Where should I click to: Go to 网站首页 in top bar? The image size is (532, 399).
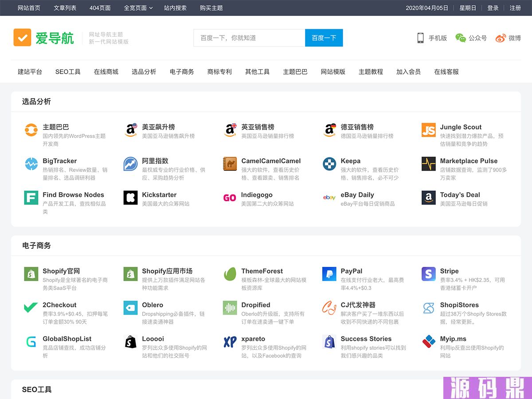[x=29, y=8]
